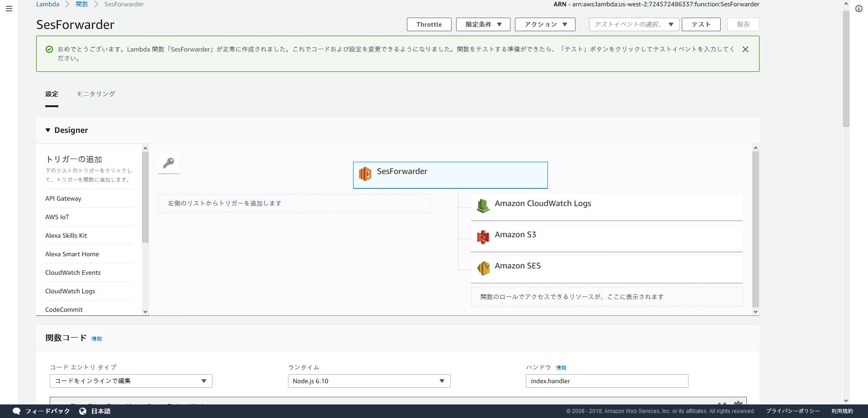Click the Designer canvas vertical scrollbar
This screenshot has height=418, width=868.
755,230
